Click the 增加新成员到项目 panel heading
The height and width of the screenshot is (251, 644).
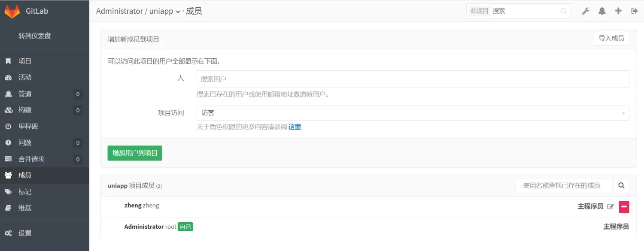pyautogui.click(x=134, y=39)
